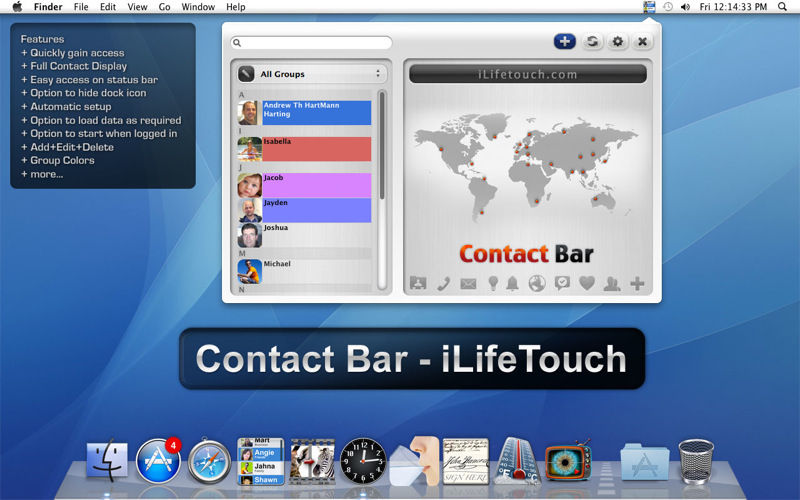Open App Store dock icon with badge

[158, 461]
